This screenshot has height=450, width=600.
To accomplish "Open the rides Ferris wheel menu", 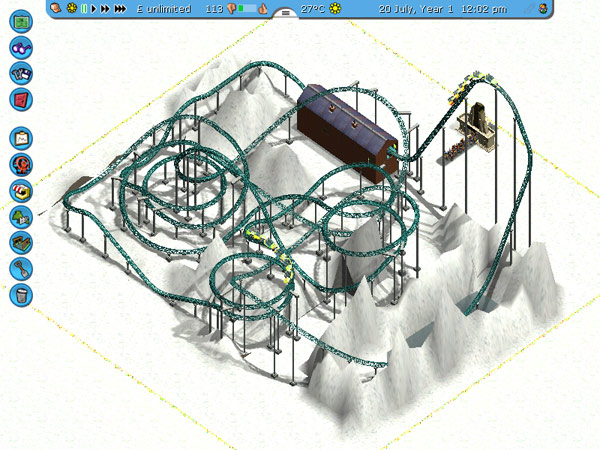I will coord(21,165).
